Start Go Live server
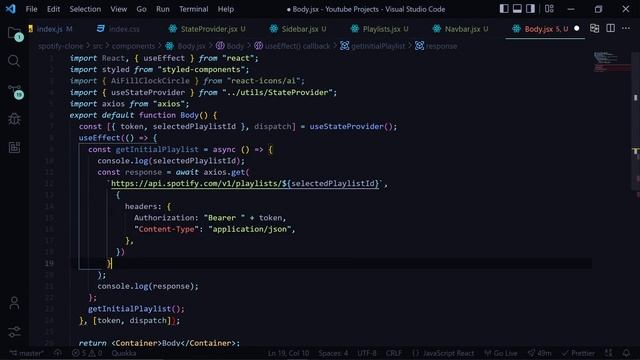The image size is (640, 360). coord(500,353)
